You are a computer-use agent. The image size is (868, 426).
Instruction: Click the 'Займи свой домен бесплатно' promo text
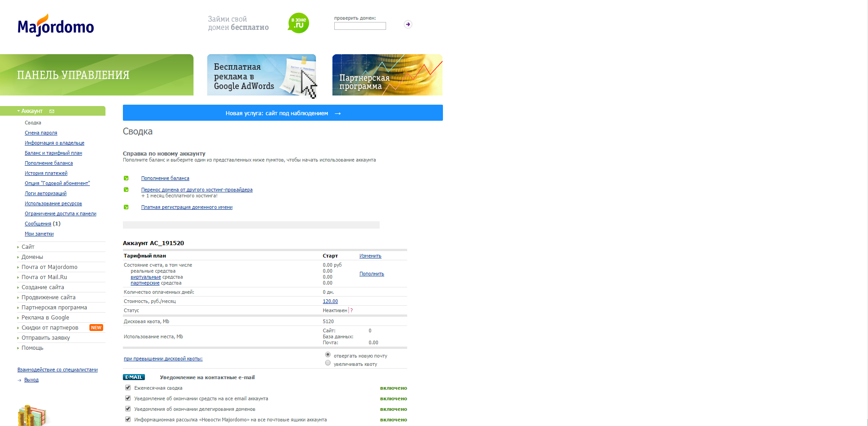(x=238, y=23)
